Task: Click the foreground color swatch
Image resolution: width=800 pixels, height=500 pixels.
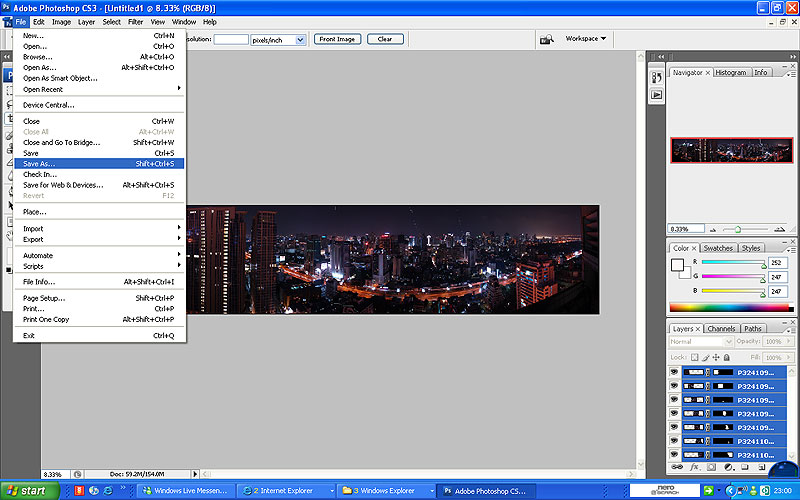Action: pyautogui.click(x=677, y=265)
